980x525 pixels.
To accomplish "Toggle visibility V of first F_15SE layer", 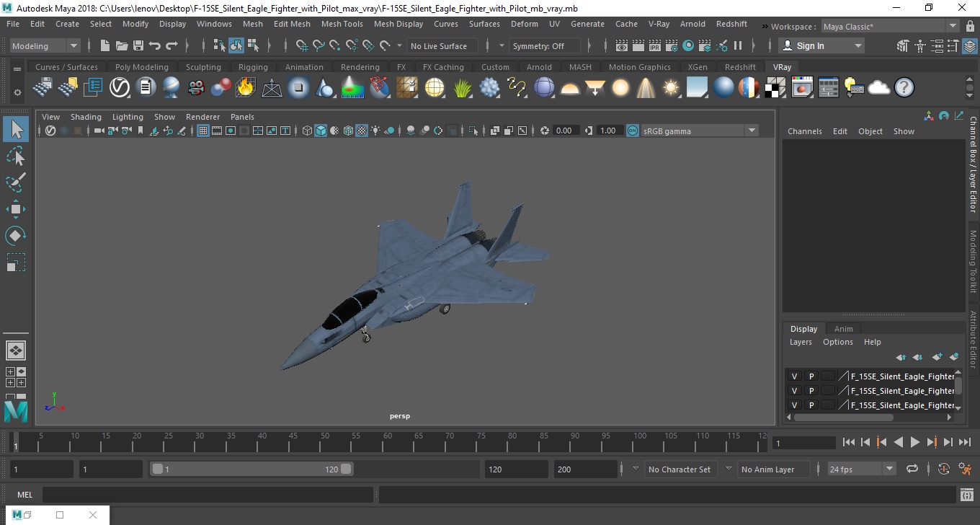I will tap(794, 376).
